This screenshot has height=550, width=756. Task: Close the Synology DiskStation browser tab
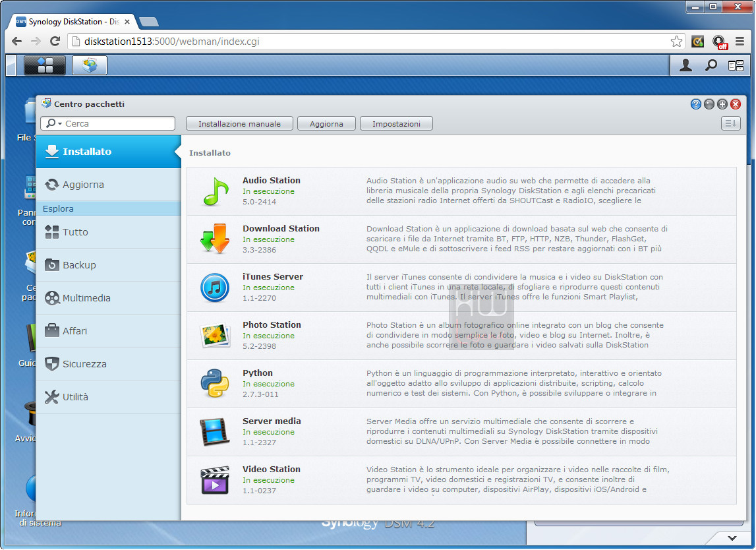127,22
